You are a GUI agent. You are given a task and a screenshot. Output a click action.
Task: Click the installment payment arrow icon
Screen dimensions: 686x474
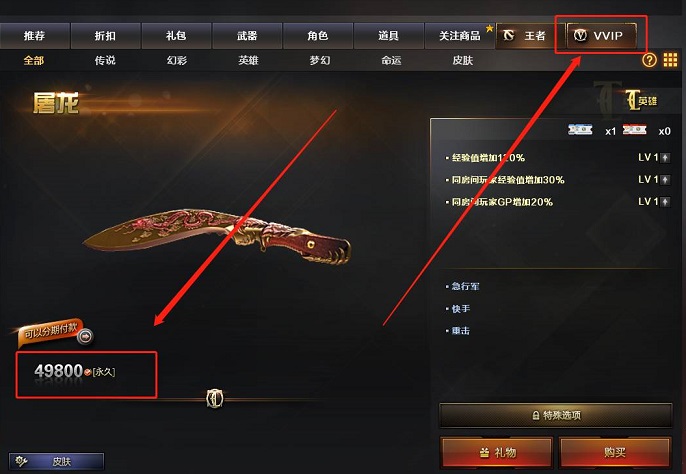(85, 336)
